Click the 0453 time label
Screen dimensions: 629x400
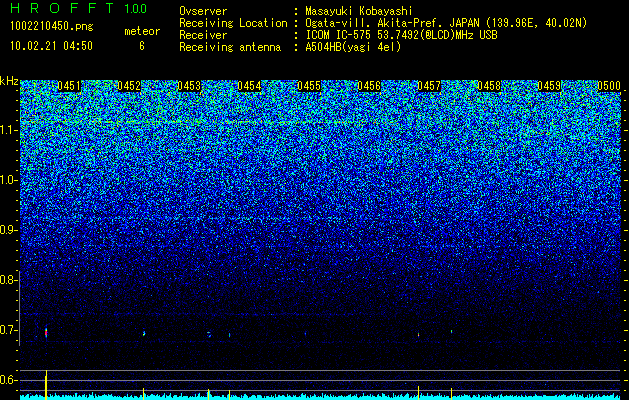click(189, 86)
